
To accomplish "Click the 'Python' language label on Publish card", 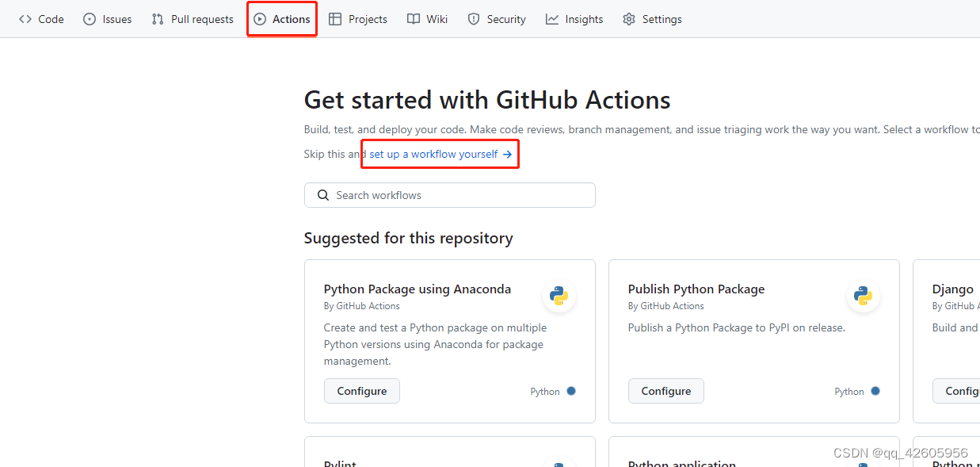I will [849, 392].
